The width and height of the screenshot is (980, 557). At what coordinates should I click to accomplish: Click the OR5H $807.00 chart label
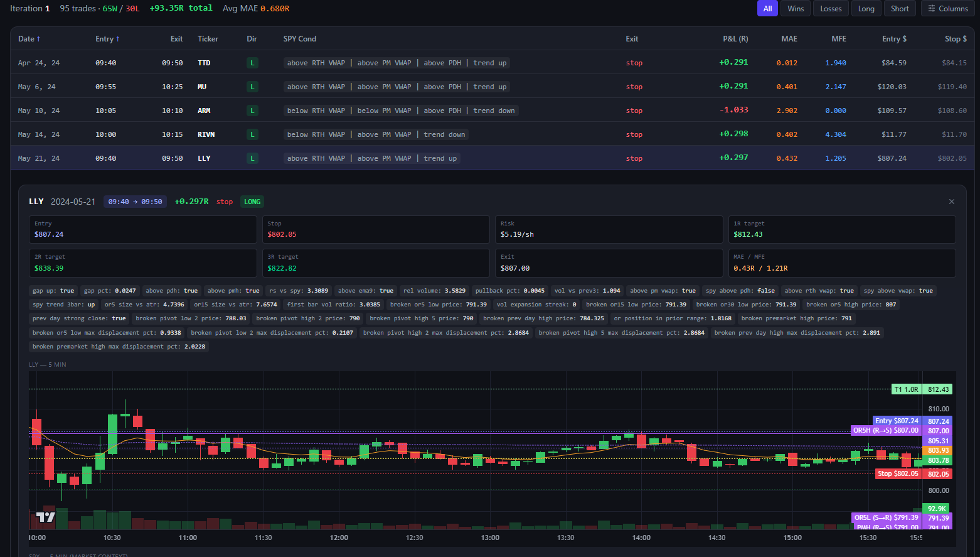pos(885,430)
